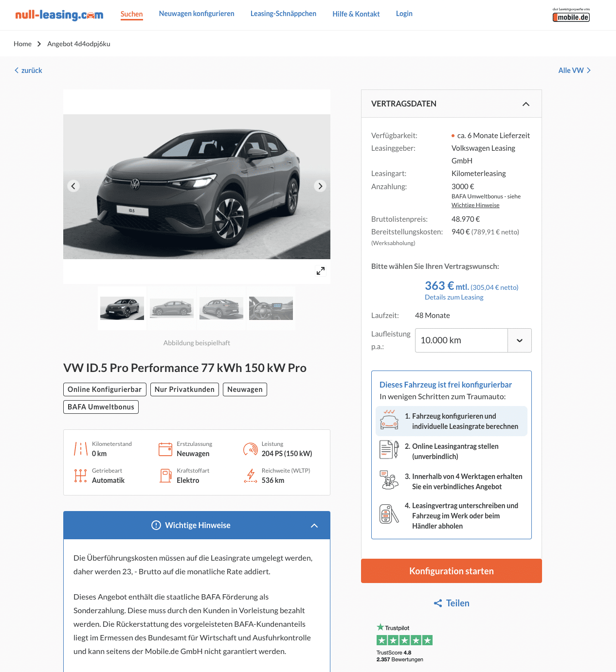The width and height of the screenshot is (616, 672).
Task: Click the 3000 € Anzahlung value
Action: pyautogui.click(x=463, y=187)
